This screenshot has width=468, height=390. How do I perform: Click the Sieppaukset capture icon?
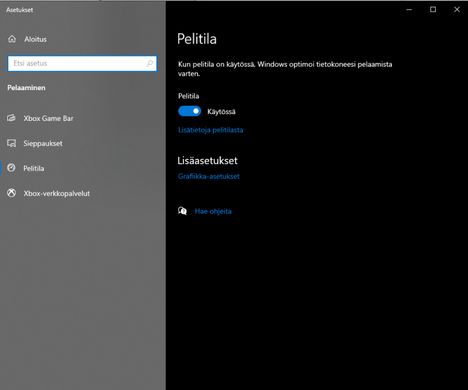pyautogui.click(x=11, y=143)
